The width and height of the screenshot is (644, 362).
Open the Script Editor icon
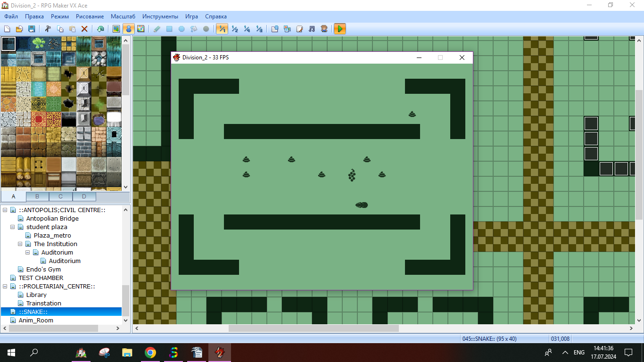click(x=299, y=29)
